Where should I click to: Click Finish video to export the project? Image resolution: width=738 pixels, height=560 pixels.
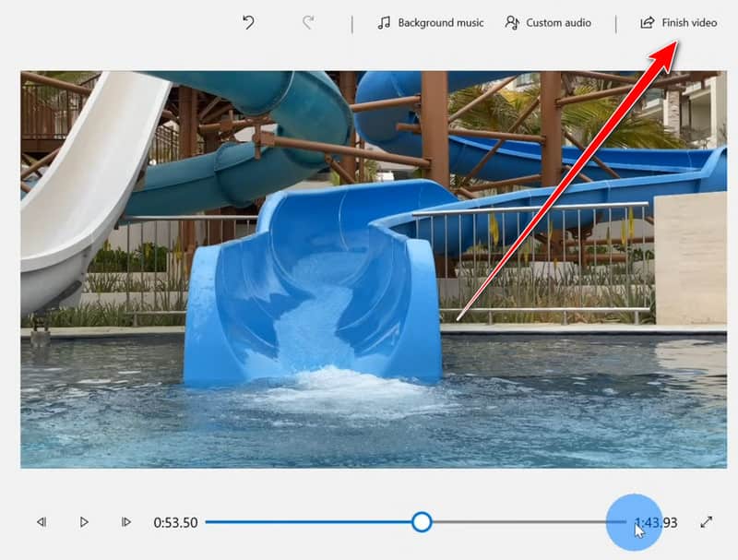coord(683,22)
